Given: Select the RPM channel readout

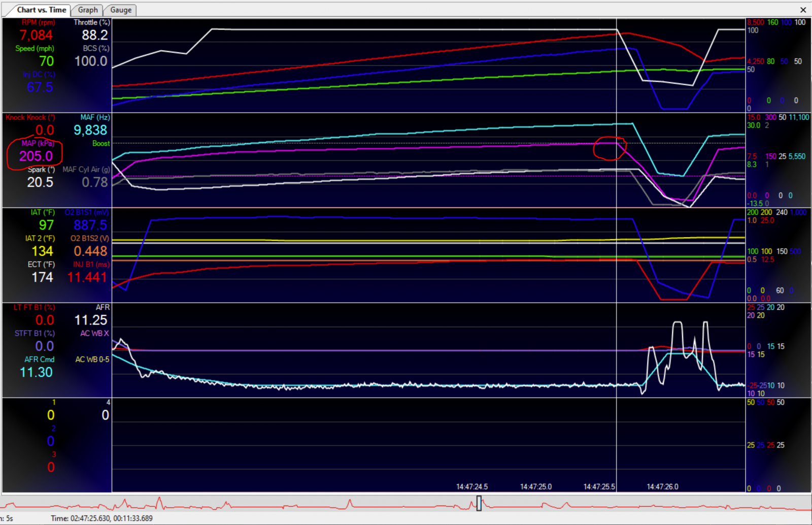Looking at the screenshot, I should click(x=36, y=35).
